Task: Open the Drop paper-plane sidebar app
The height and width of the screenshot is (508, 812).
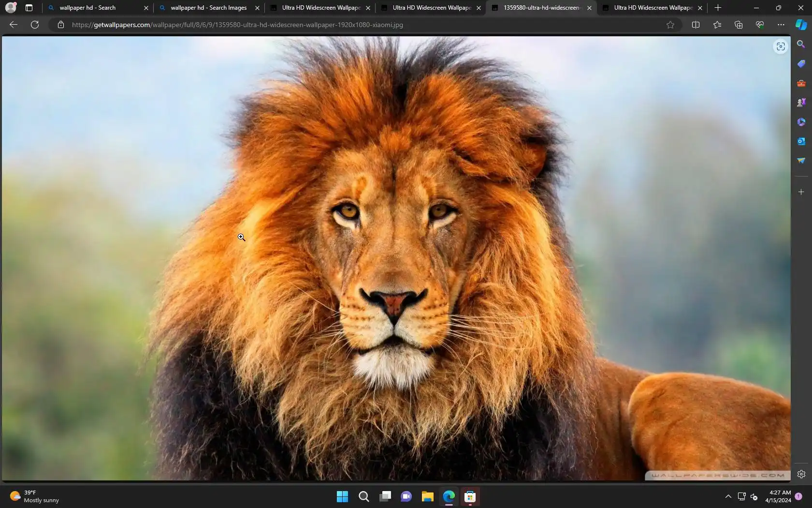Action: click(801, 161)
